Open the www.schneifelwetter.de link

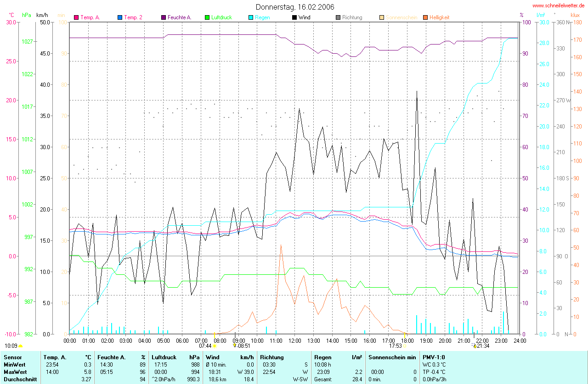pyautogui.click(x=558, y=6)
